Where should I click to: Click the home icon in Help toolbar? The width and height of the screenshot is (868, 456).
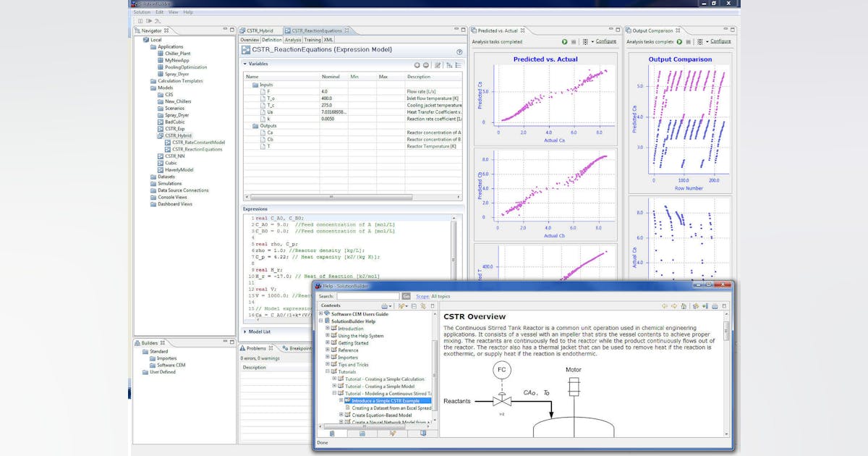pos(684,306)
